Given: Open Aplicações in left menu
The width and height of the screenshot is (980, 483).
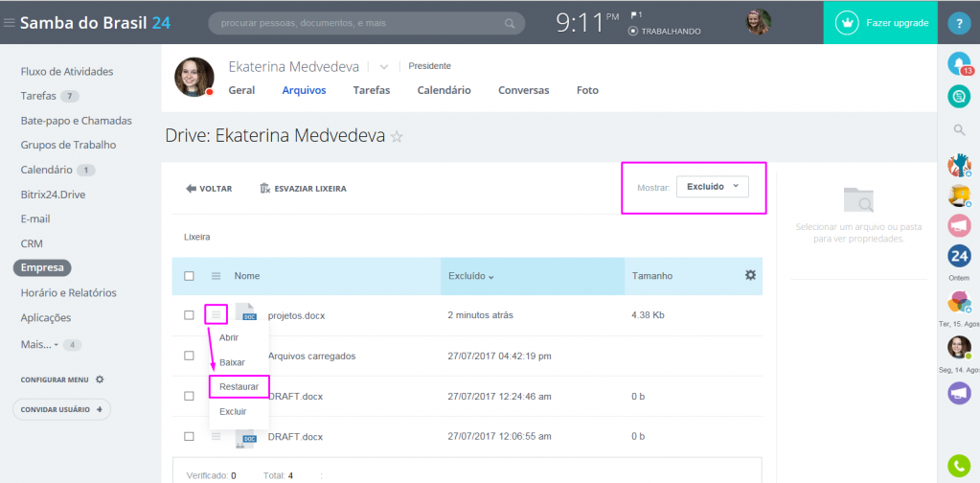Looking at the screenshot, I should coord(46,317).
